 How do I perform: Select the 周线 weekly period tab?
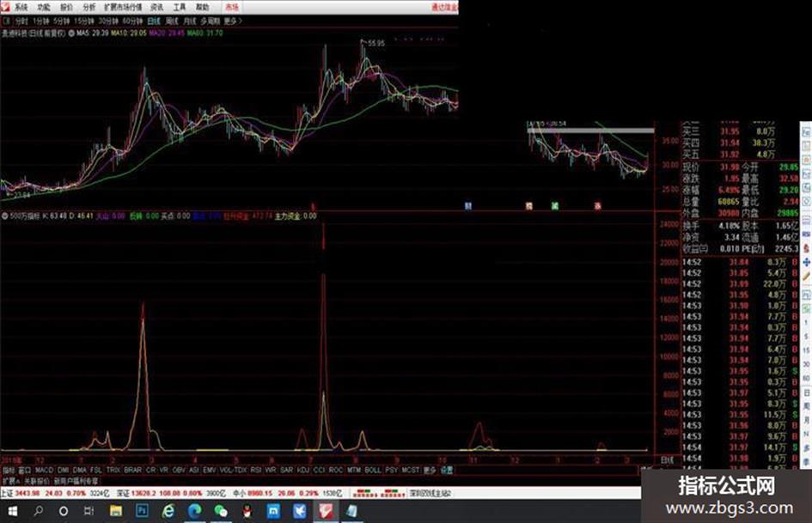(172, 21)
